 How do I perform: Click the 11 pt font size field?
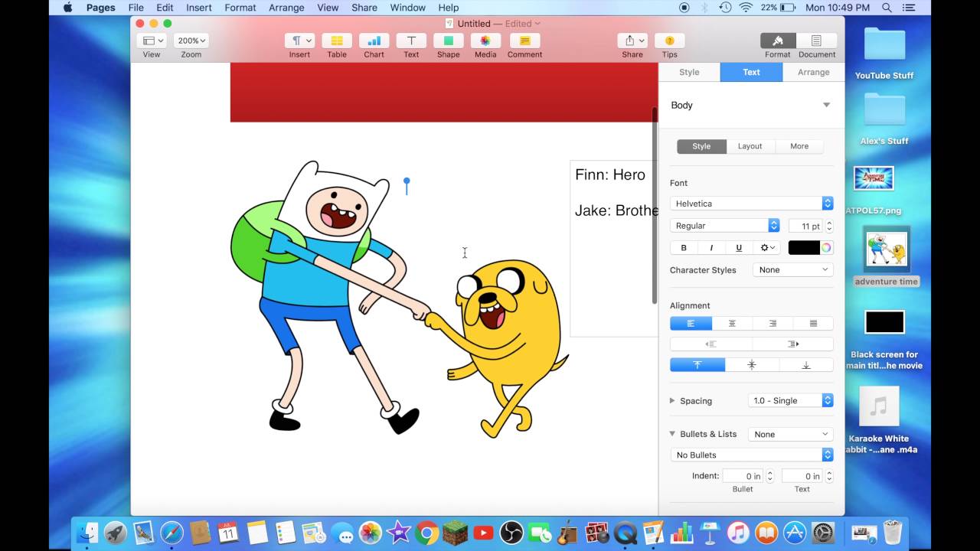[805, 226]
